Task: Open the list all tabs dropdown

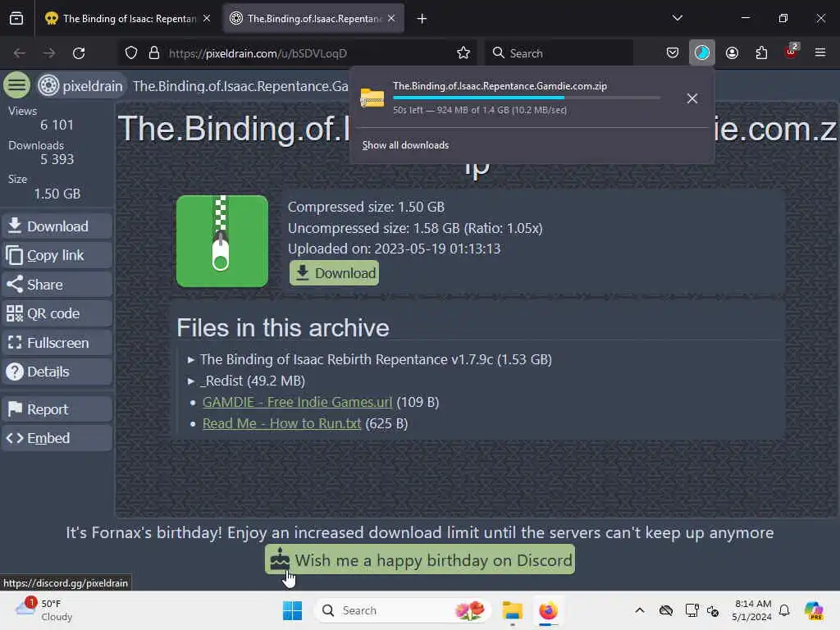Action: click(677, 18)
